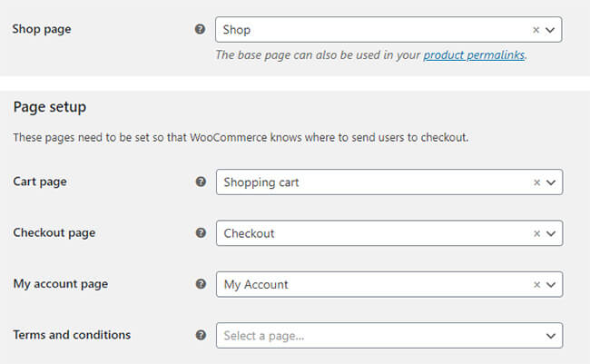Click the Terms and conditions help icon
The height and width of the screenshot is (364, 590).
201,335
